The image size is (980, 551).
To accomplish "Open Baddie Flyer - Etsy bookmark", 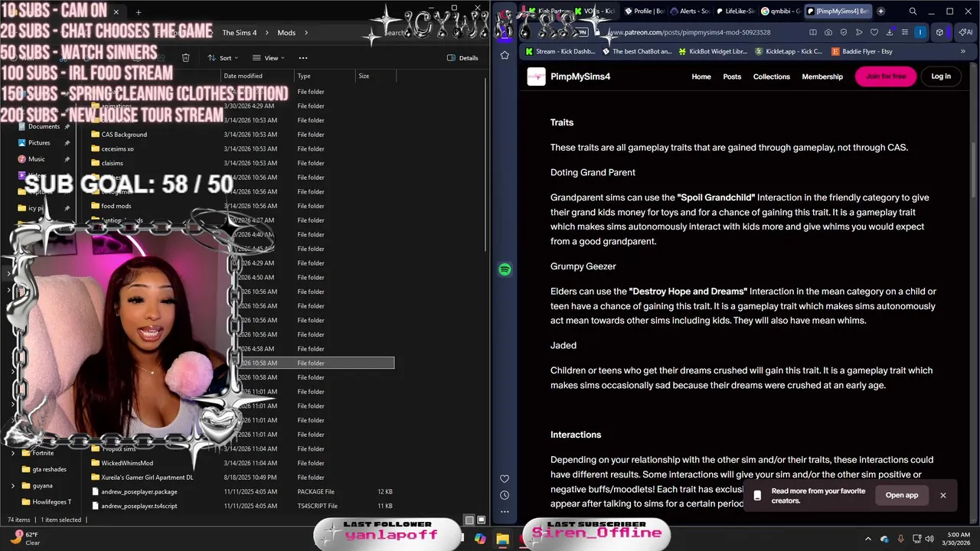I will pyautogui.click(x=862, y=51).
